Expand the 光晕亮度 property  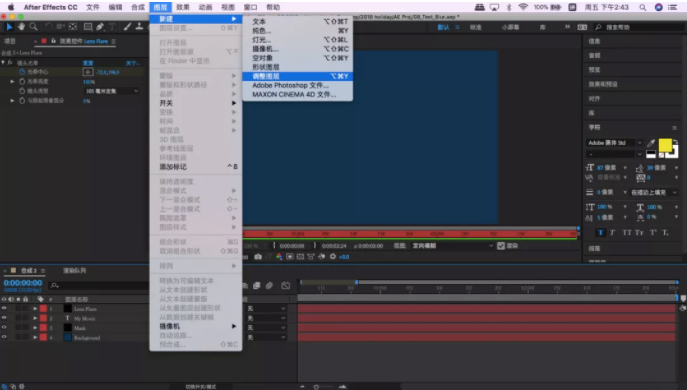[x=12, y=82]
